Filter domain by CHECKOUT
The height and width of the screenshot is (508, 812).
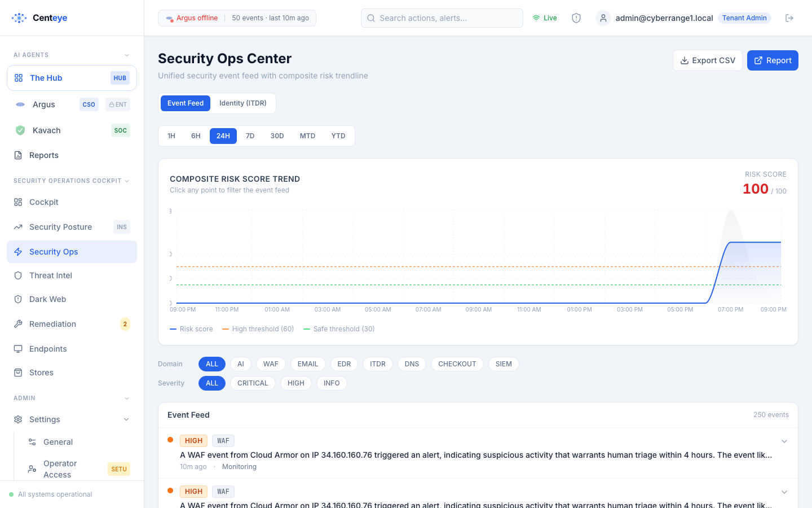(457, 364)
